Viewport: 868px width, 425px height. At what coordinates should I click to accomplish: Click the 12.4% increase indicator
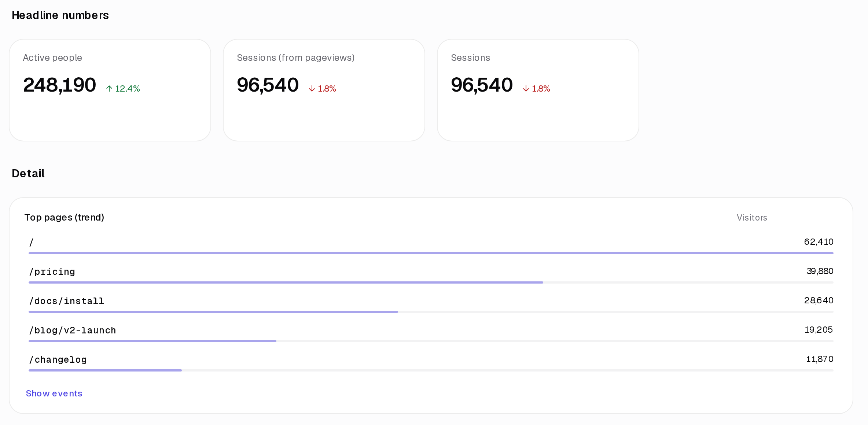tap(123, 89)
